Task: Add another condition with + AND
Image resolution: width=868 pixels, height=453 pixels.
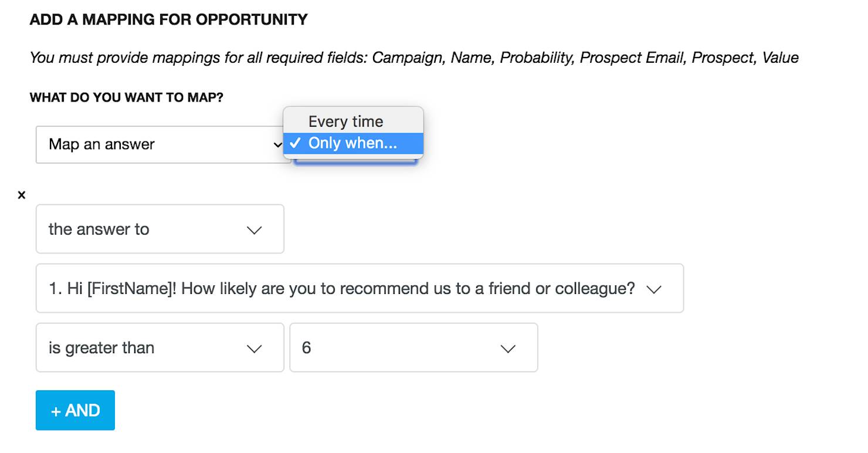Action: [x=75, y=410]
